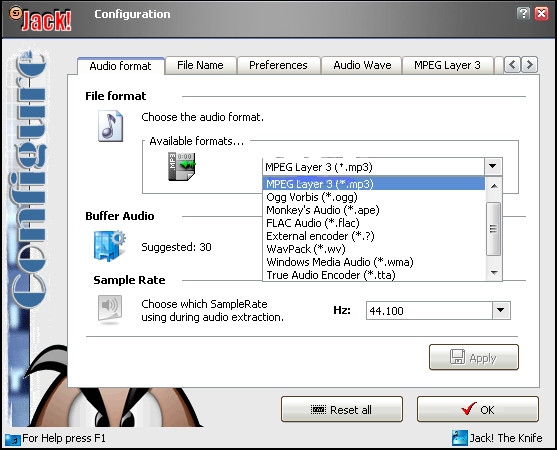557x450 pixels.
Task: Click the Reset all button
Action: tap(342, 410)
